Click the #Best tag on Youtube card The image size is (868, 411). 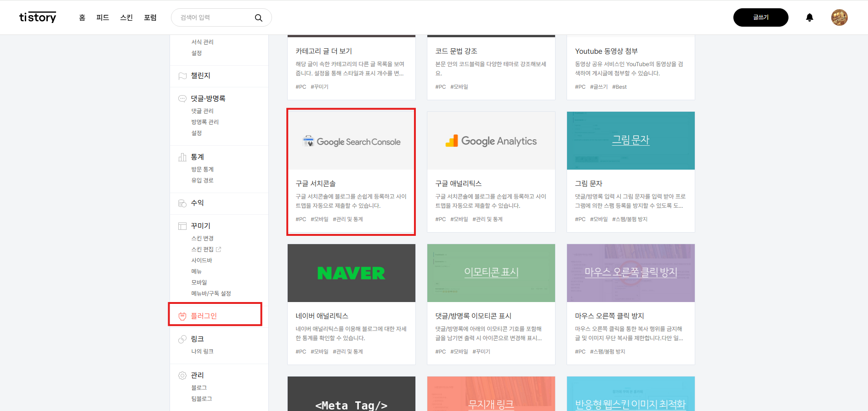619,87
